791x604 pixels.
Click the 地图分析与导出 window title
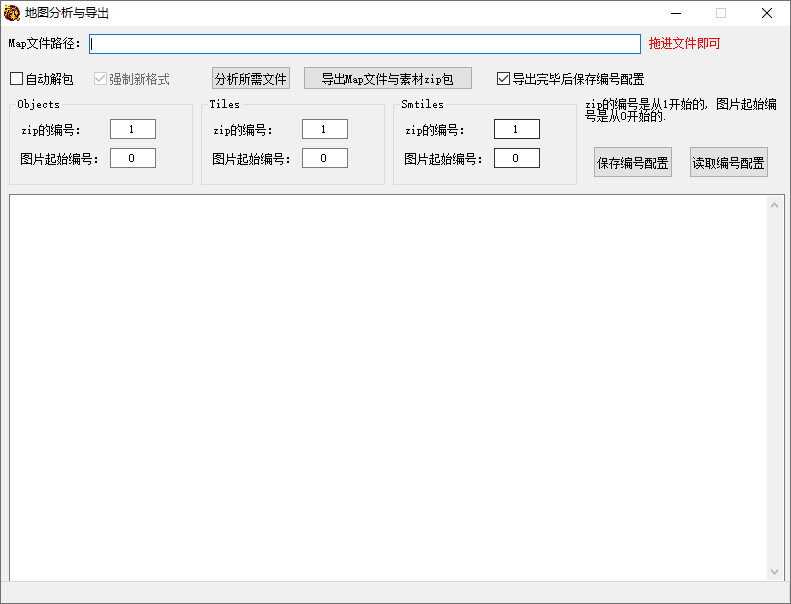point(67,13)
